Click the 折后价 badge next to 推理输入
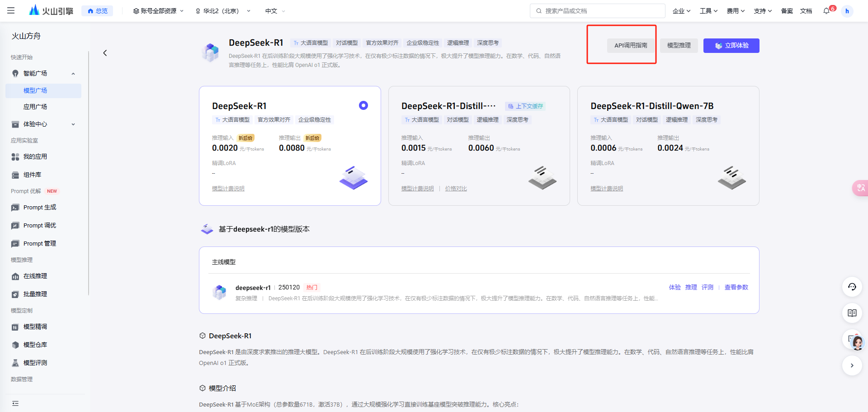 (245, 138)
